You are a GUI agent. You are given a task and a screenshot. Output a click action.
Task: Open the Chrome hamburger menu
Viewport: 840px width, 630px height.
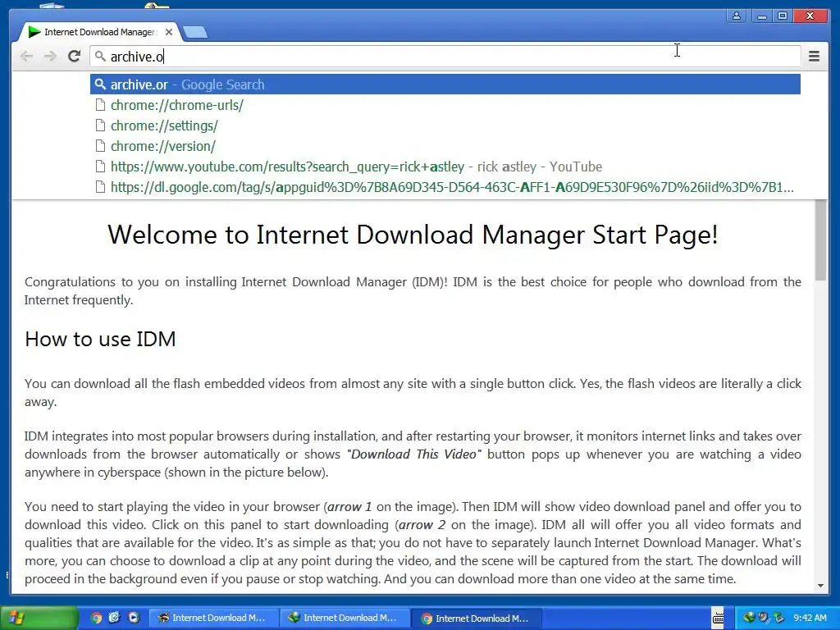pyautogui.click(x=814, y=57)
